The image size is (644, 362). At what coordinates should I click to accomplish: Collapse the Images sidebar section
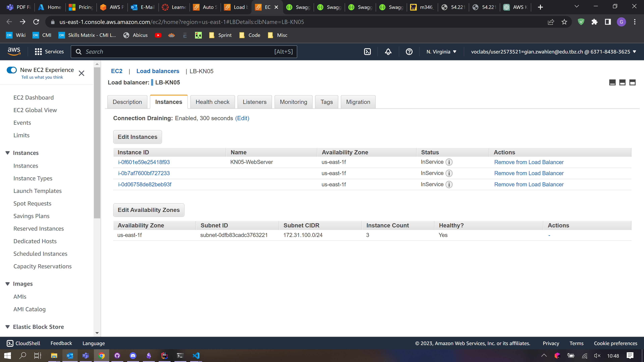(x=8, y=284)
